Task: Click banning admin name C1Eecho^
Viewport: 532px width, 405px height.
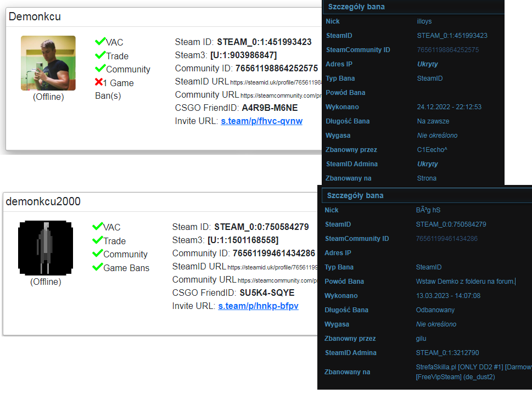Action: [432, 150]
